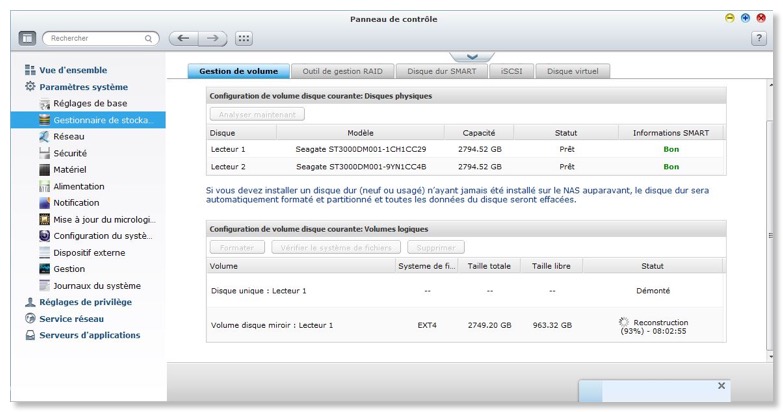Expand Service réseau in sidebar

(x=71, y=319)
